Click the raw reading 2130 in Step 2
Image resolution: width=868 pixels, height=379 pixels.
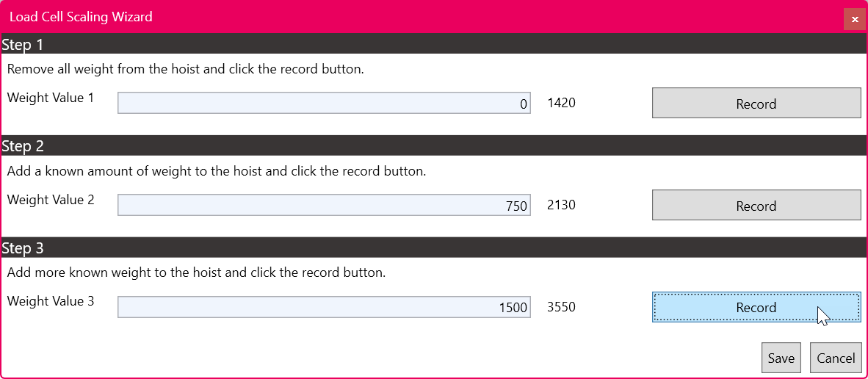(561, 205)
